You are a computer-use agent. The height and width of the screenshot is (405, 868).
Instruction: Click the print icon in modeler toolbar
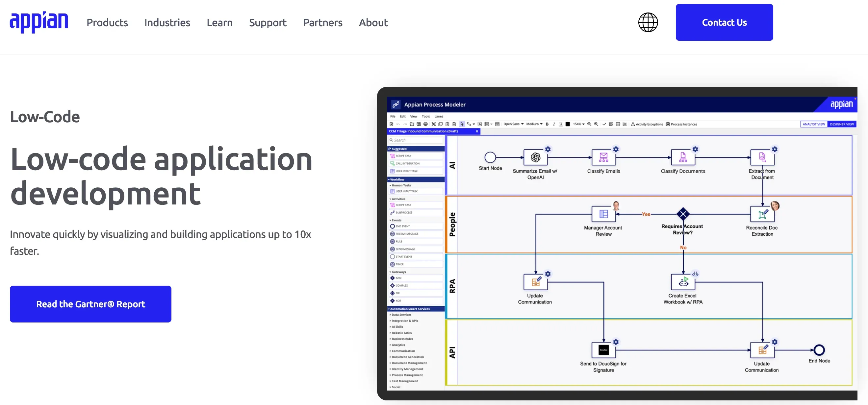click(425, 124)
